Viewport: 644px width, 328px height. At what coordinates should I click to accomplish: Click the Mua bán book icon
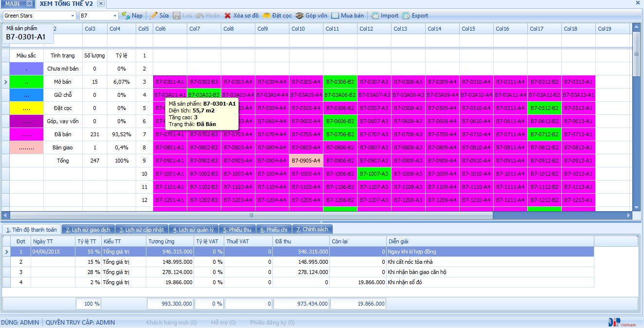(335, 16)
